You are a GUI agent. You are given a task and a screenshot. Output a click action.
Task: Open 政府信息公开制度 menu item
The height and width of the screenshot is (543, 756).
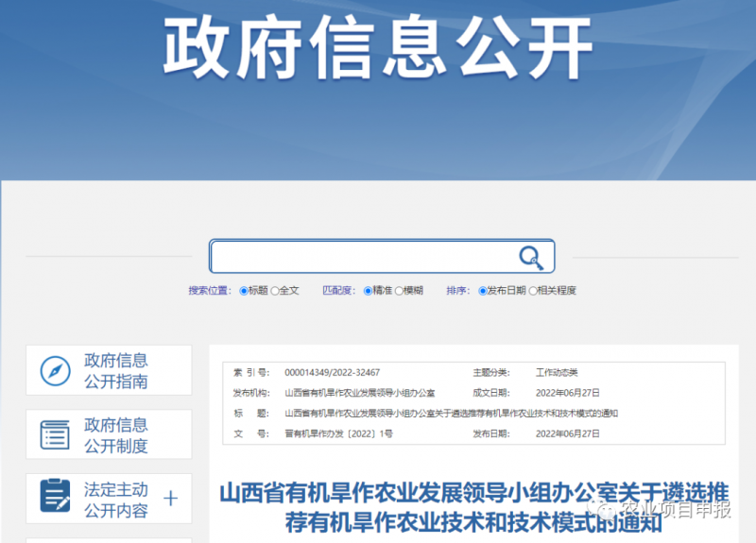coord(109,434)
